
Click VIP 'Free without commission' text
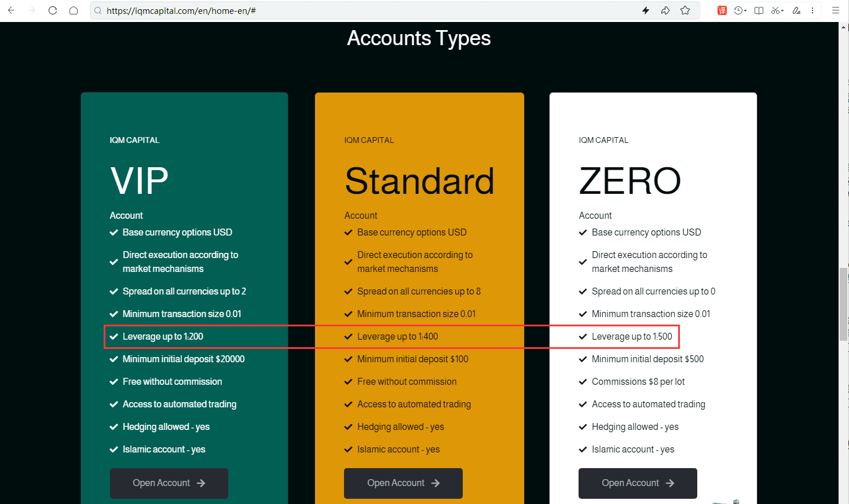[172, 382]
